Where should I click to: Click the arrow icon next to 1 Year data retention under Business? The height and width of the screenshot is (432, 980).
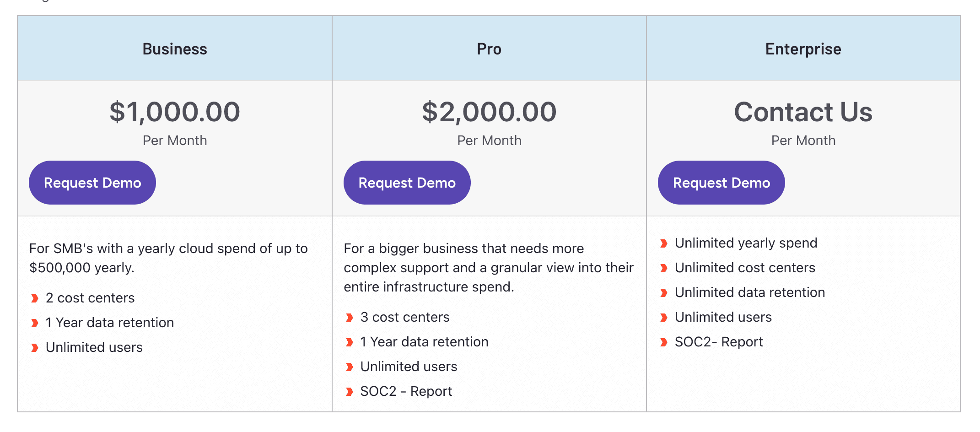35,323
